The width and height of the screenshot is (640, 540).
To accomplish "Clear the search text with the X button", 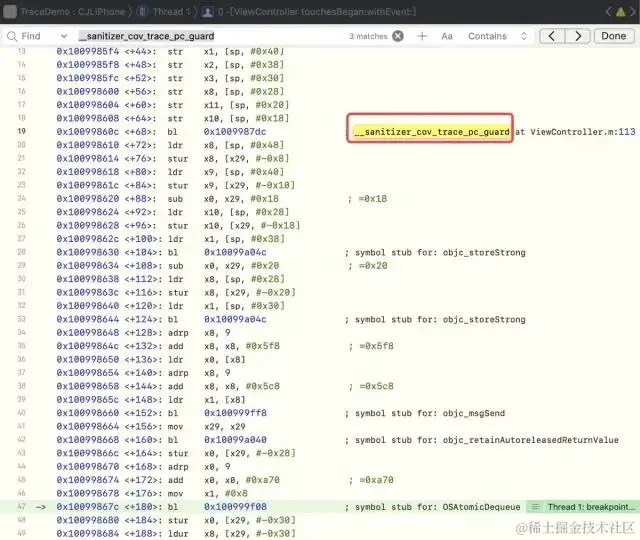I will pyautogui.click(x=398, y=36).
